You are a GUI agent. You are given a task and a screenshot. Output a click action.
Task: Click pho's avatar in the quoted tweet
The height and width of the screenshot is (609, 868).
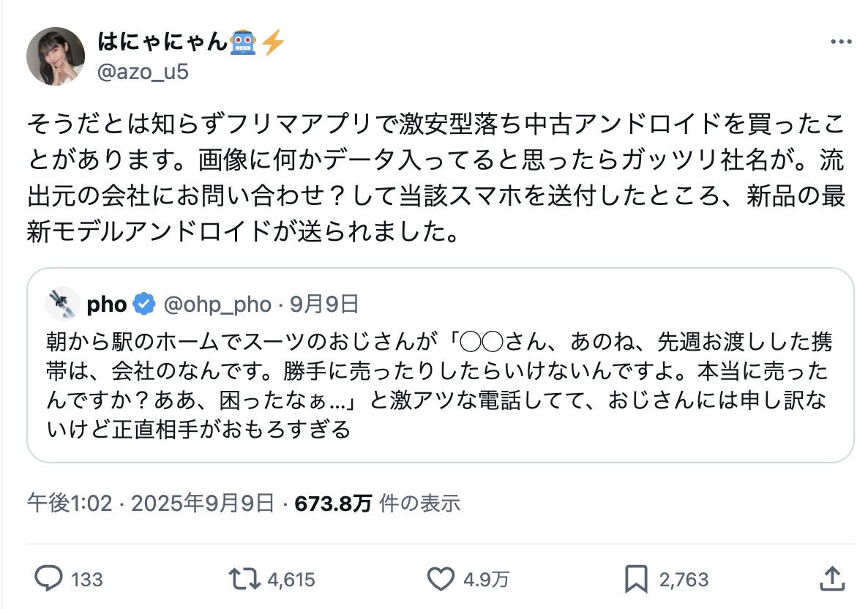[62, 304]
